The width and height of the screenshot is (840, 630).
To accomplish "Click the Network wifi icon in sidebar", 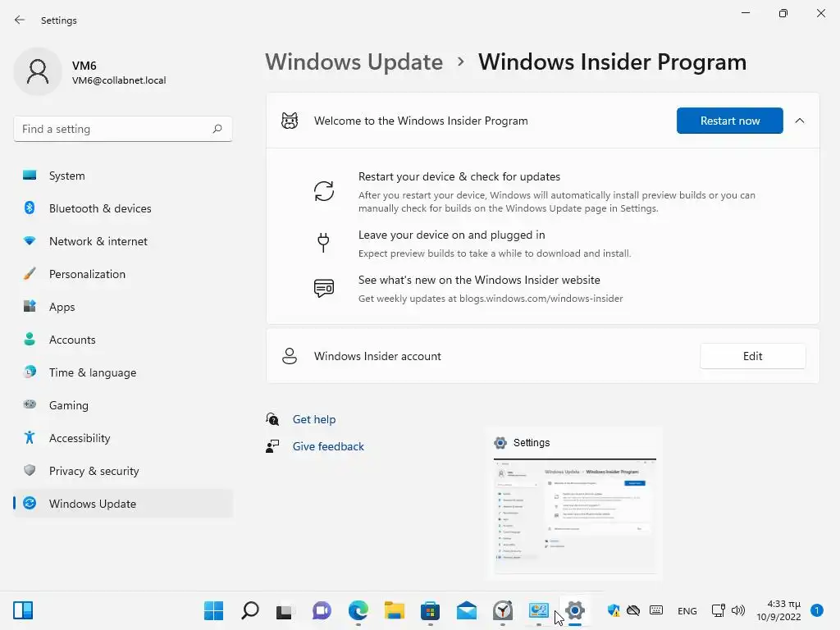I will coord(30,241).
